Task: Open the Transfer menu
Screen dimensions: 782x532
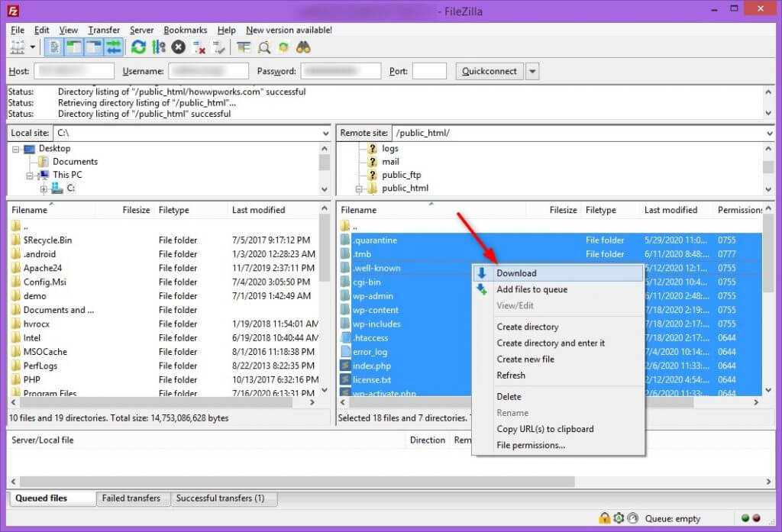Action: 104,30
